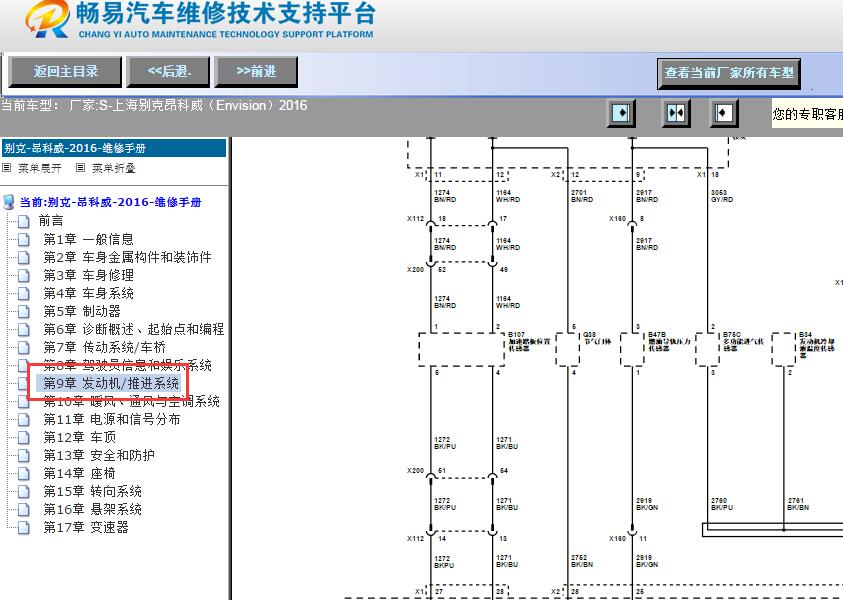Click B34 coolant sensor label in diagram
Image resolution: width=843 pixels, height=600 pixels.
[817, 344]
